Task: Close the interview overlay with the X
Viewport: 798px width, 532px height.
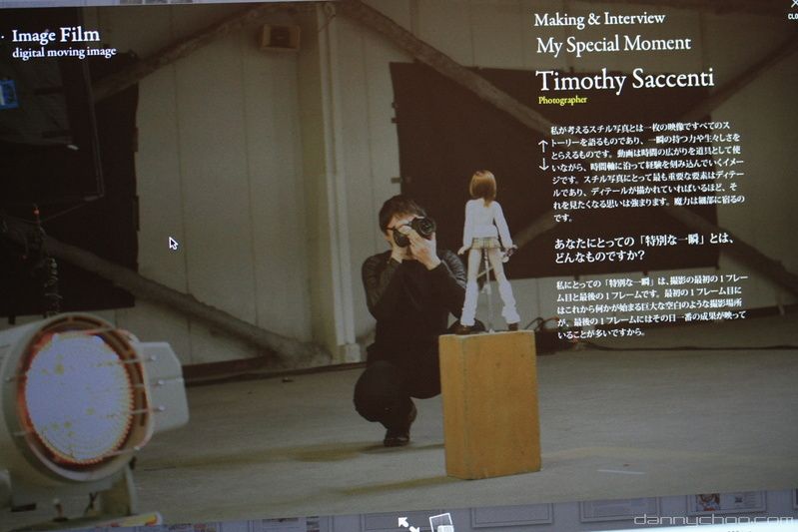Action: [x=791, y=7]
